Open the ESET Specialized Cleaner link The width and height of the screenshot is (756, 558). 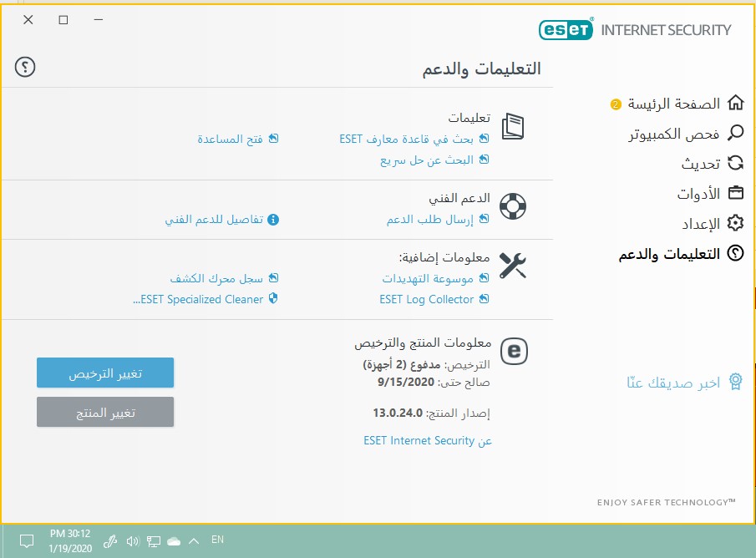coord(198,300)
